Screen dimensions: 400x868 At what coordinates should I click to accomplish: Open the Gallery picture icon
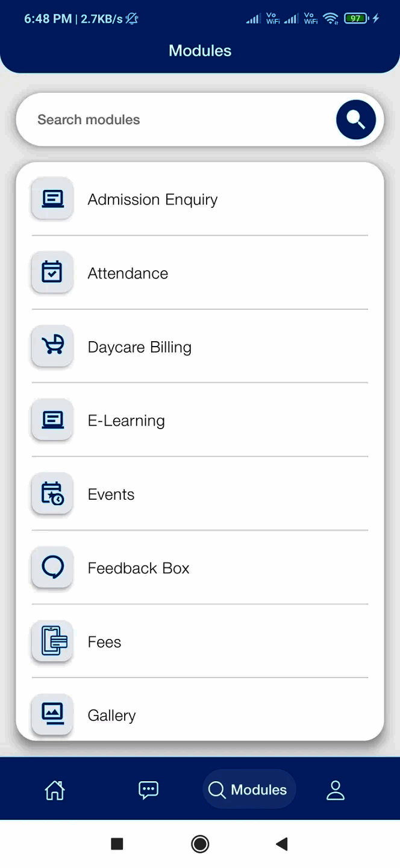pyautogui.click(x=52, y=714)
